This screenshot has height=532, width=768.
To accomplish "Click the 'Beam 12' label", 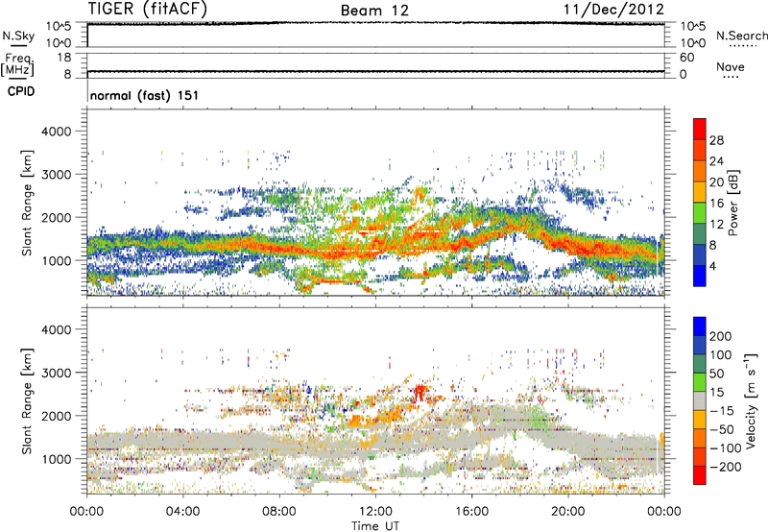I will tap(374, 11).
